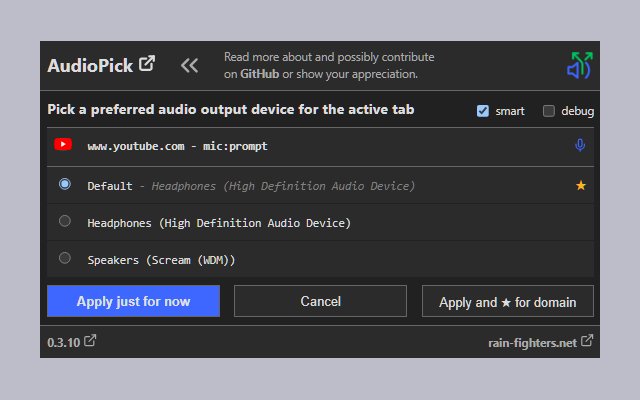Choose Speakers (Scream (WDM)) radio option
Screen dimensions: 640x400
click(65, 258)
